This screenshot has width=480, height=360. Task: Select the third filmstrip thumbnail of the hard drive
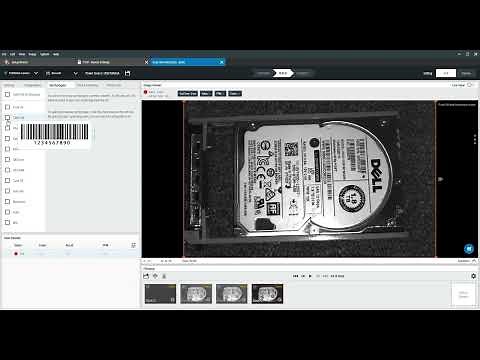point(232,294)
